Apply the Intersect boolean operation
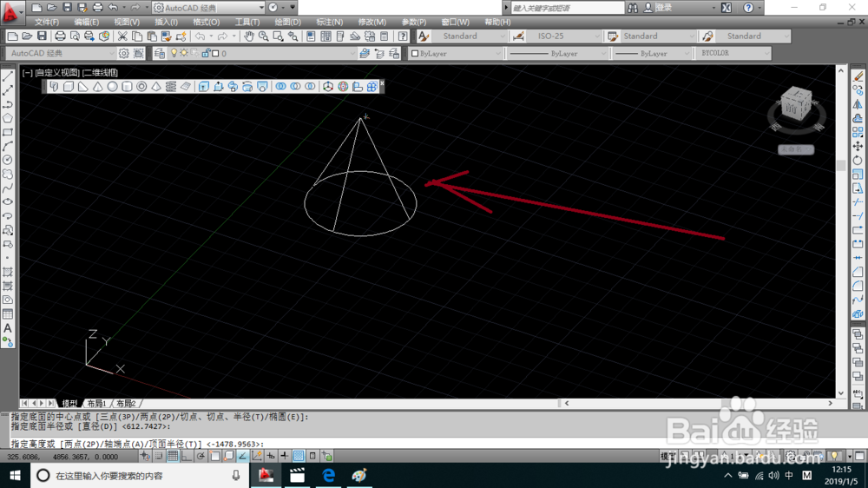The image size is (868, 488). tap(310, 87)
